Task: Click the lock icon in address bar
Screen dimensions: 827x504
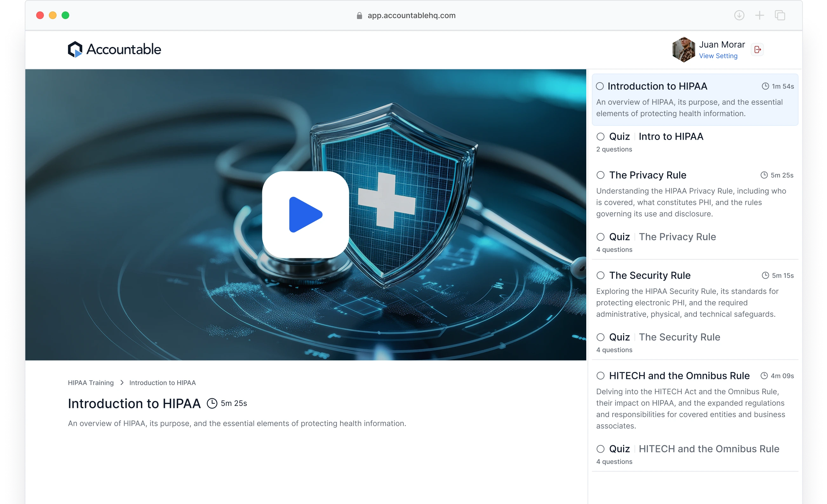Action: (x=359, y=16)
